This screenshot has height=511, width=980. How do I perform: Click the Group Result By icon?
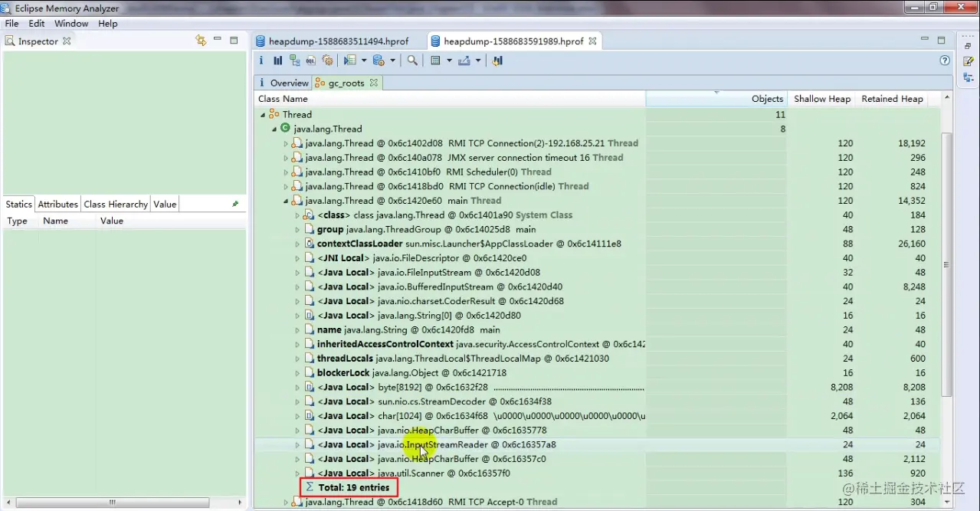click(x=435, y=61)
